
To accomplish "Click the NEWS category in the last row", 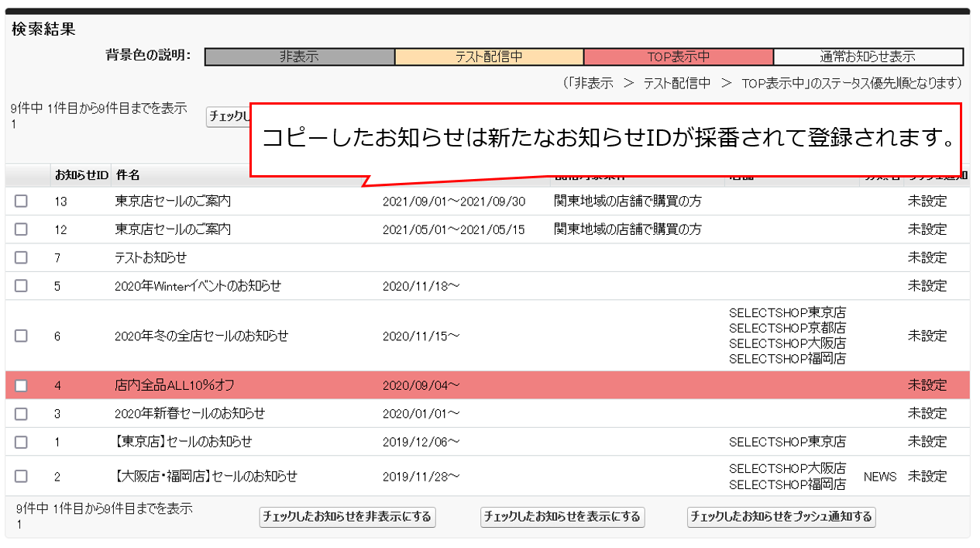I will point(880,477).
